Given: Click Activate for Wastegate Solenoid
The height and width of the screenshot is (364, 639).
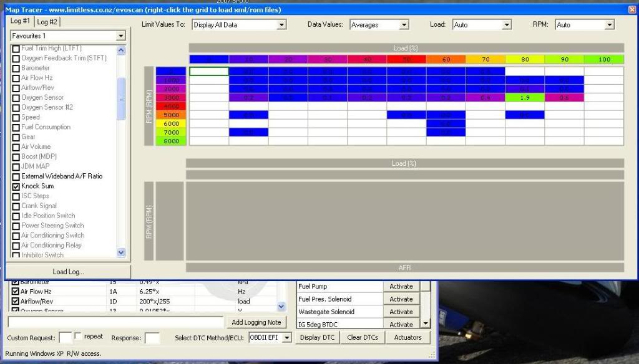Looking at the screenshot, I should tap(401, 312).
